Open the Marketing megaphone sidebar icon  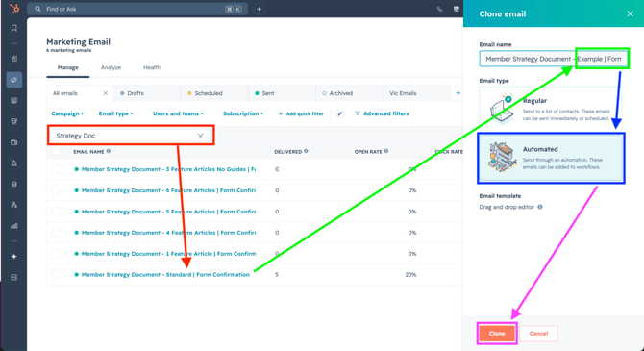coord(14,80)
